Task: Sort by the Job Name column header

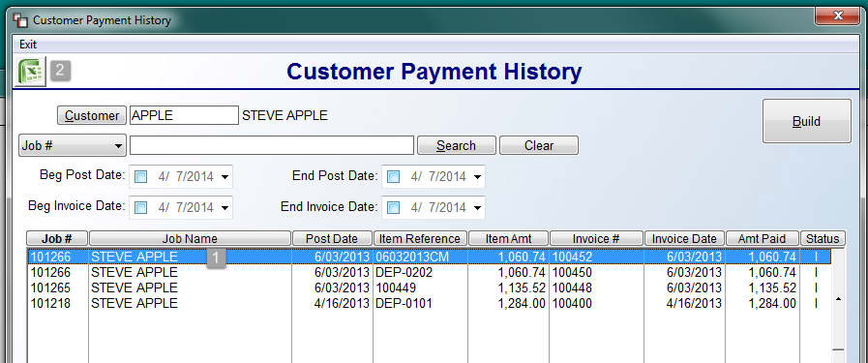Action: pos(190,238)
